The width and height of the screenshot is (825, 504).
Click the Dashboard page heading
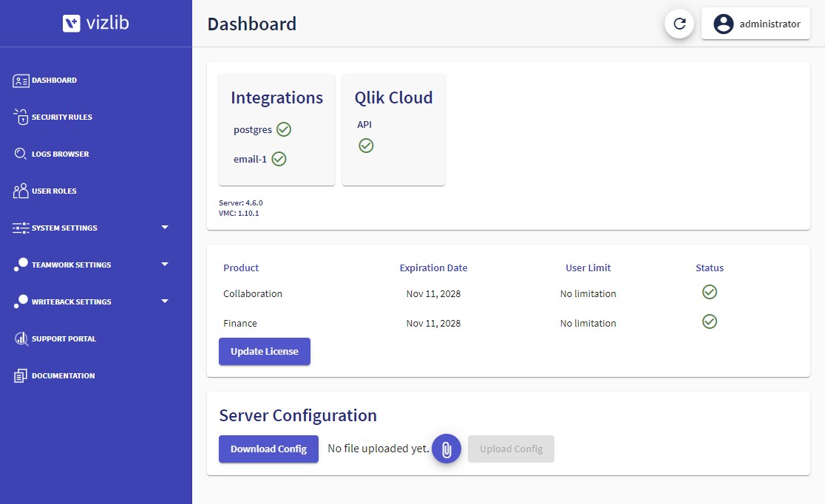pyautogui.click(x=251, y=24)
